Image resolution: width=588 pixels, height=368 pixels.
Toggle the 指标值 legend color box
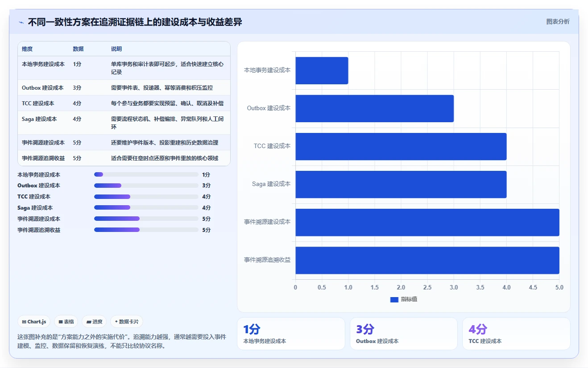(x=394, y=300)
